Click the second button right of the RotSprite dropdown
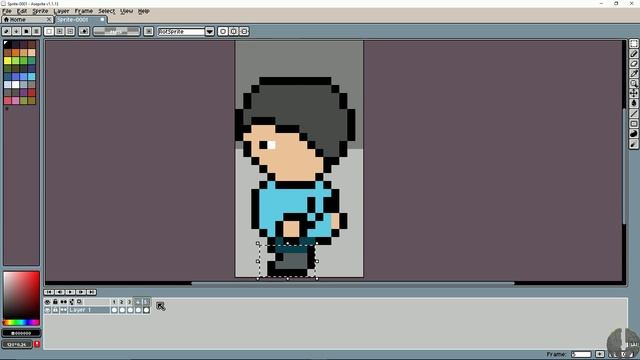Image resolution: width=640 pixels, height=360 pixels. point(233,31)
